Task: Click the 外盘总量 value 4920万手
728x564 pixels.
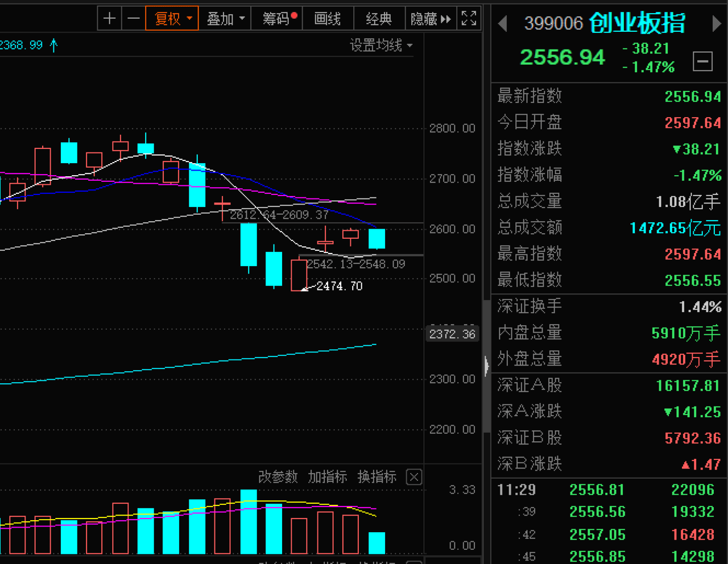Action: pos(686,359)
